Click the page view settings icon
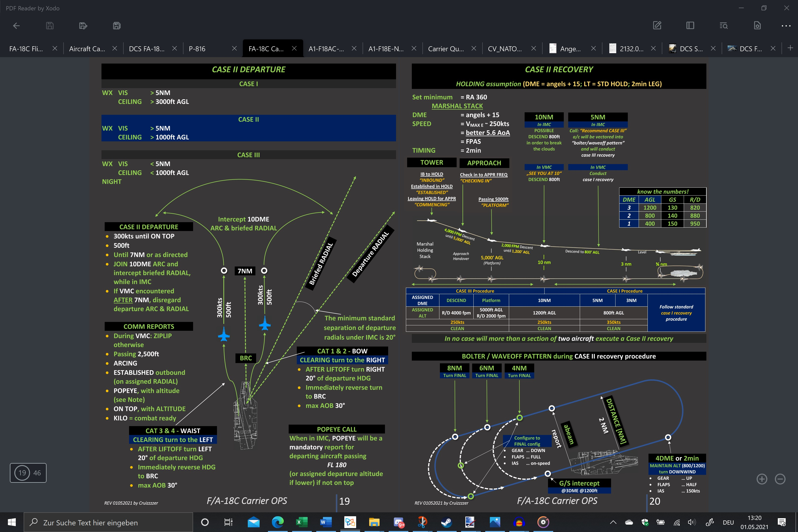 click(x=757, y=25)
